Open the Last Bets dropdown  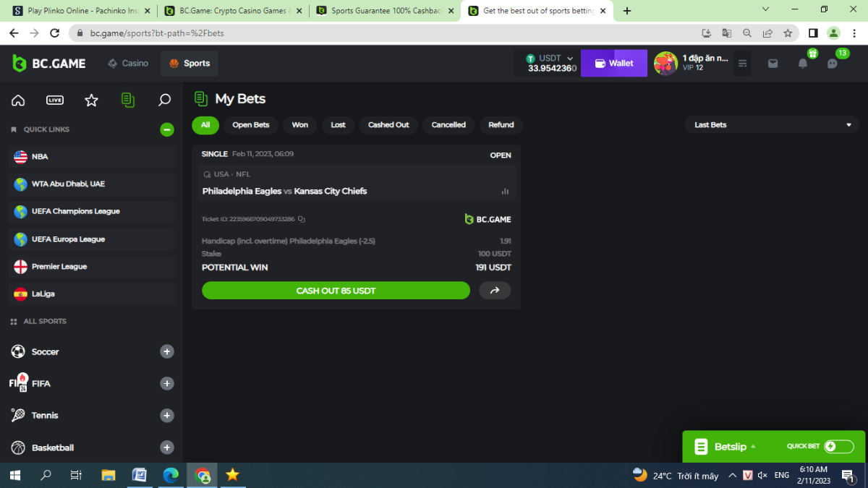pyautogui.click(x=772, y=125)
